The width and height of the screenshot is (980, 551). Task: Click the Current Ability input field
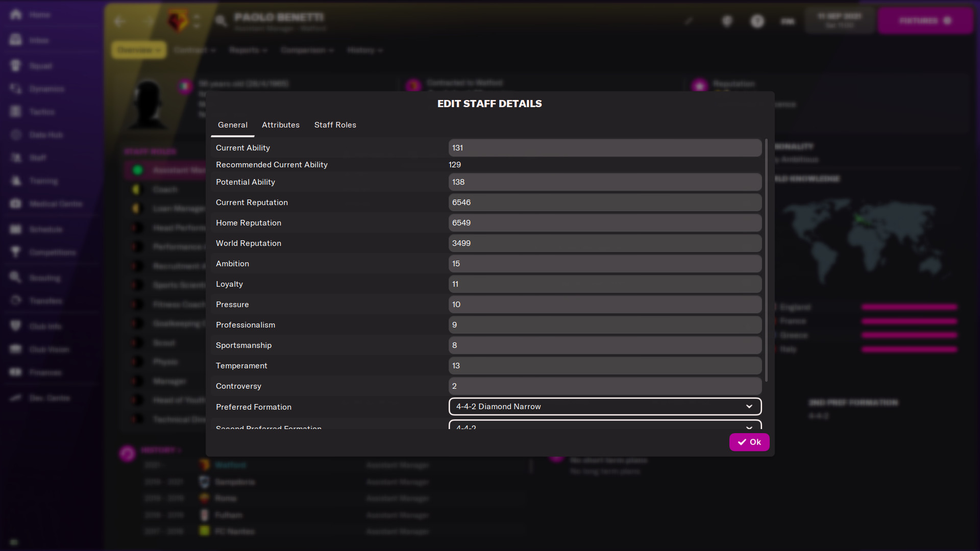pyautogui.click(x=604, y=147)
